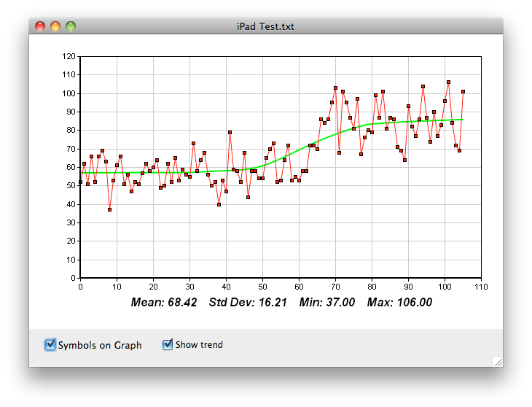Click the Max: 106.00 statistic
This screenshot has height=407, width=532.
click(399, 302)
